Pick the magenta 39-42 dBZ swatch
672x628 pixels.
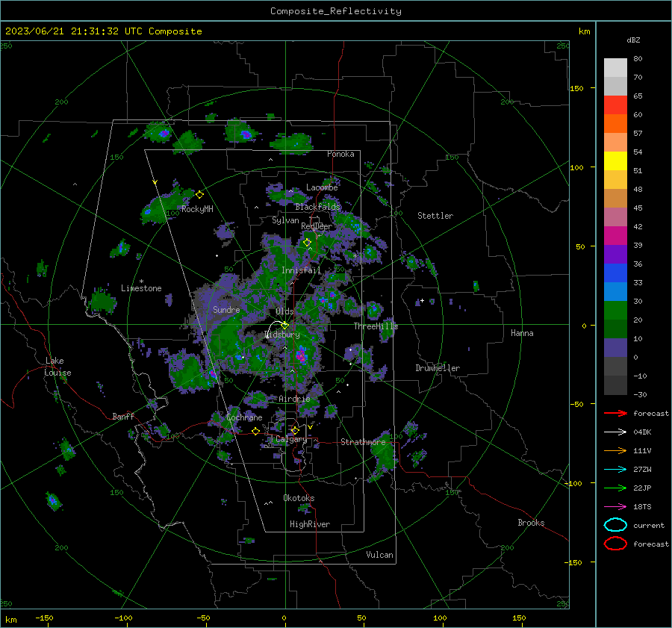615,236
